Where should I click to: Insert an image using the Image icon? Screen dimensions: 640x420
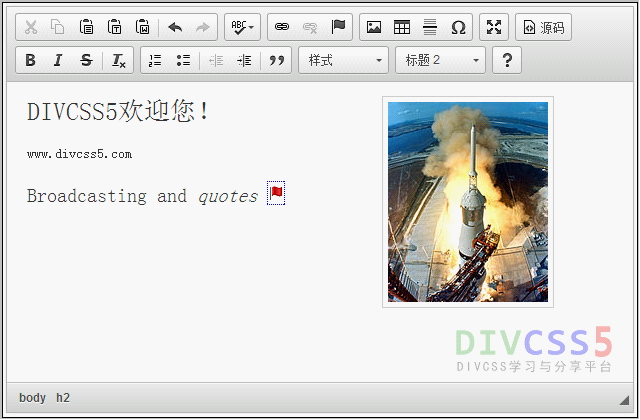pos(374,27)
